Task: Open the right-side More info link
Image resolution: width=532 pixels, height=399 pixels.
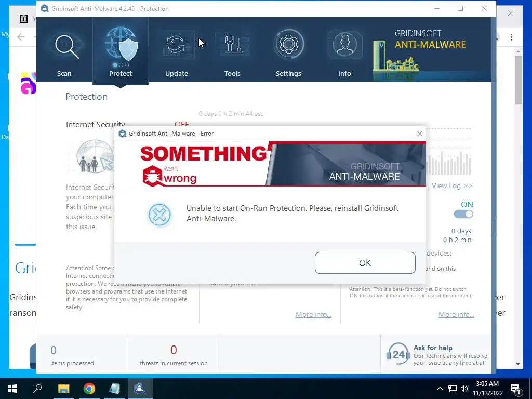Action: [456, 314]
